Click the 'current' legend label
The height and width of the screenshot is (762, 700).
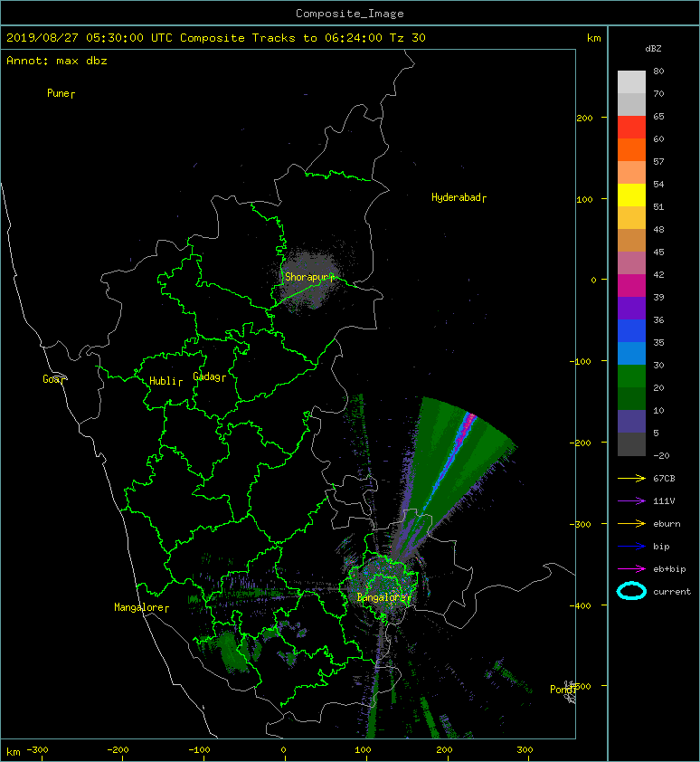pyautogui.click(x=672, y=592)
